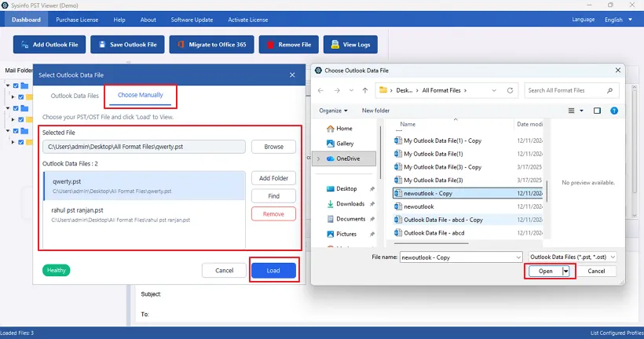Click Save Outlook File button
Image resolution: width=644 pixels, height=339 pixels.
click(x=127, y=44)
